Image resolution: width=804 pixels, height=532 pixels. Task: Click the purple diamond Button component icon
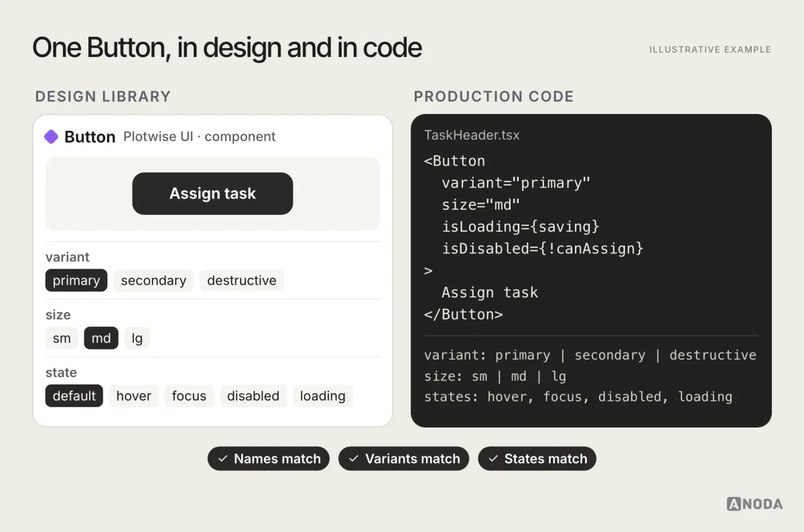[x=52, y=137]
